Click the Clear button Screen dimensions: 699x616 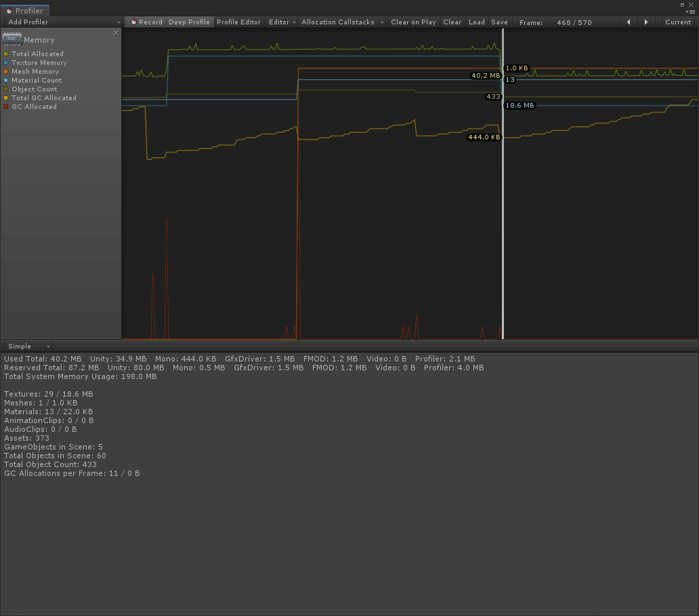tap(452, 22)
